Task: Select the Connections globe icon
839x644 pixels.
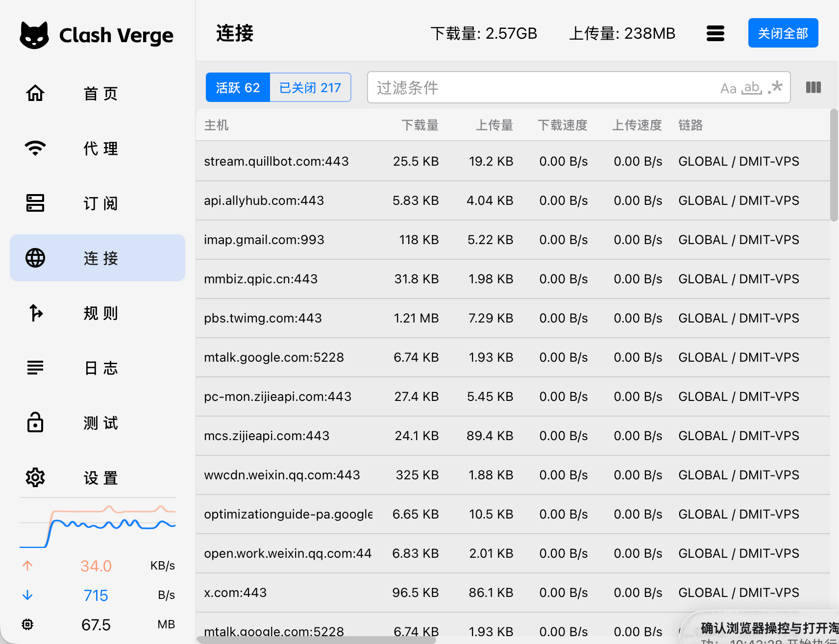Action: click(35, 258)
